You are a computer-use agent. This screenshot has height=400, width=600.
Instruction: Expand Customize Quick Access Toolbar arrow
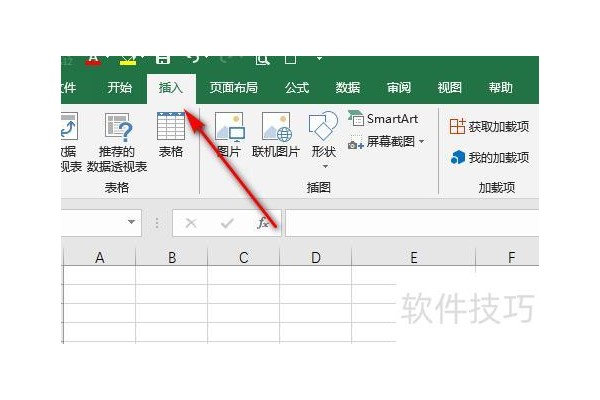tap(319, 59)
